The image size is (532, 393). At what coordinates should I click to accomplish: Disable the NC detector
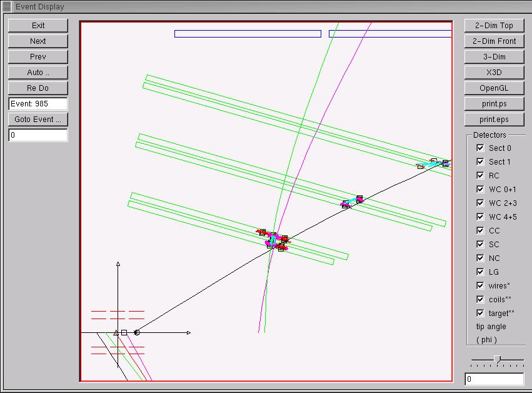coord(480,258)
